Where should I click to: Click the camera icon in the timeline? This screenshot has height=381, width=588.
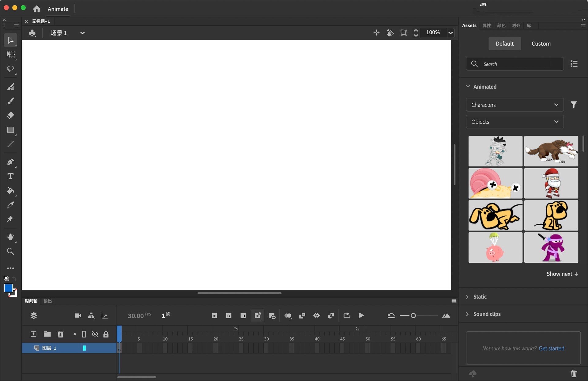(77, 315)
